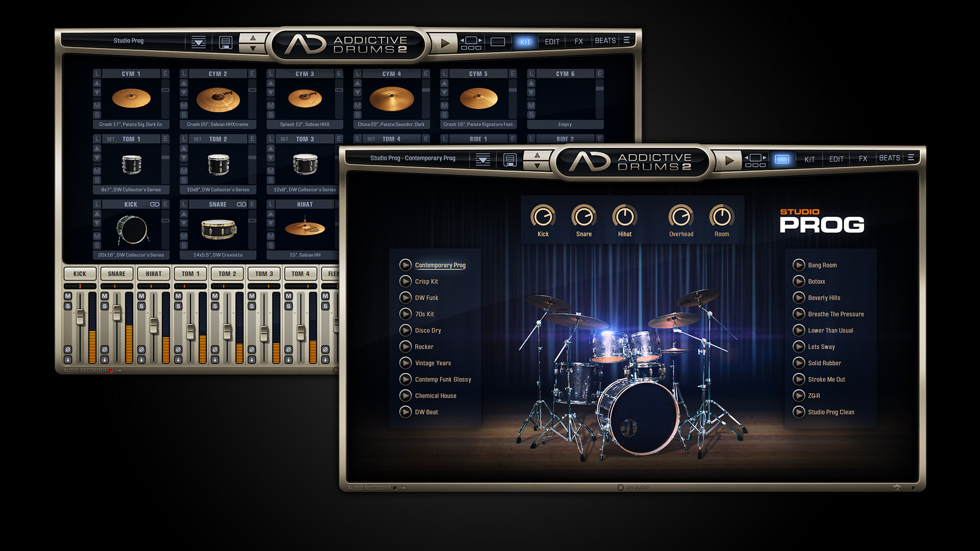Play Rocker preset preview
980x551 pixels.
coord(405,346)
